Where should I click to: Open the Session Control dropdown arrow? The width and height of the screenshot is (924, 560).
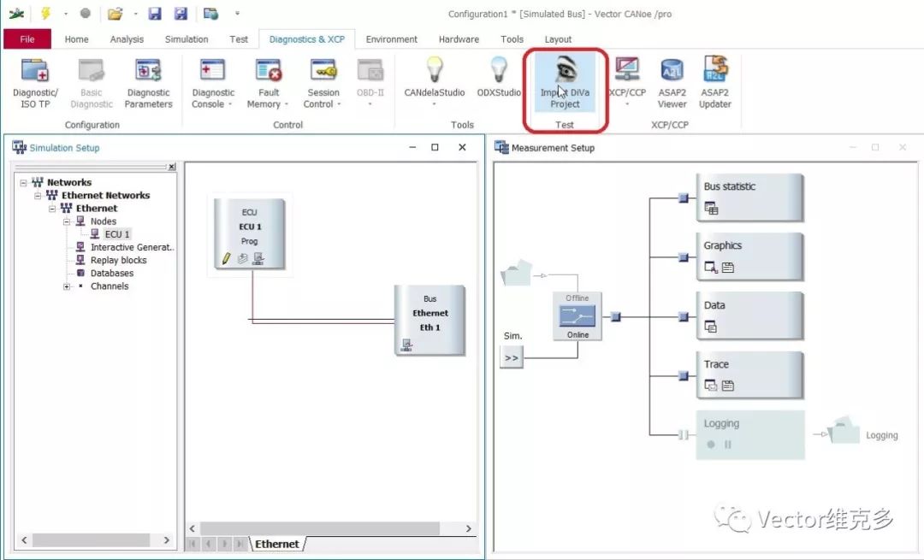click(x=340, y=105)
